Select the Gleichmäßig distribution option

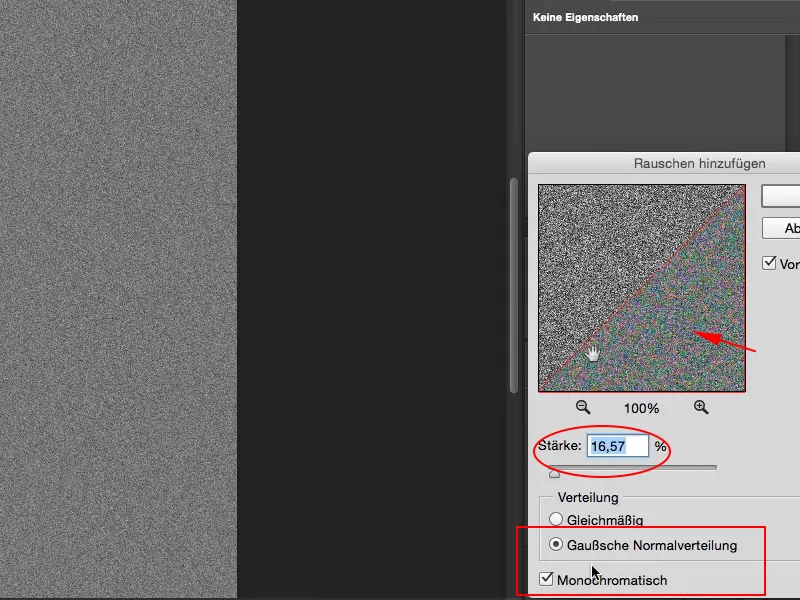[x=556, y=519]
